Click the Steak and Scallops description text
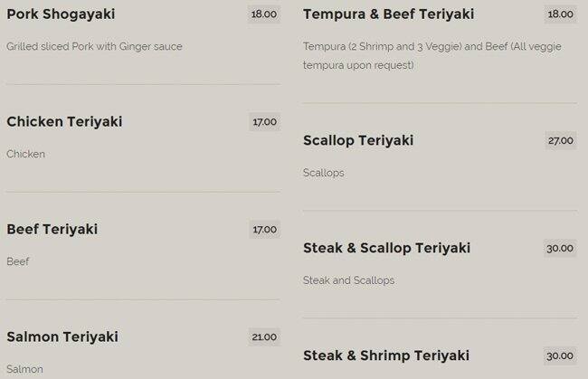The image size is (588, 379). (x=348, y=280)
